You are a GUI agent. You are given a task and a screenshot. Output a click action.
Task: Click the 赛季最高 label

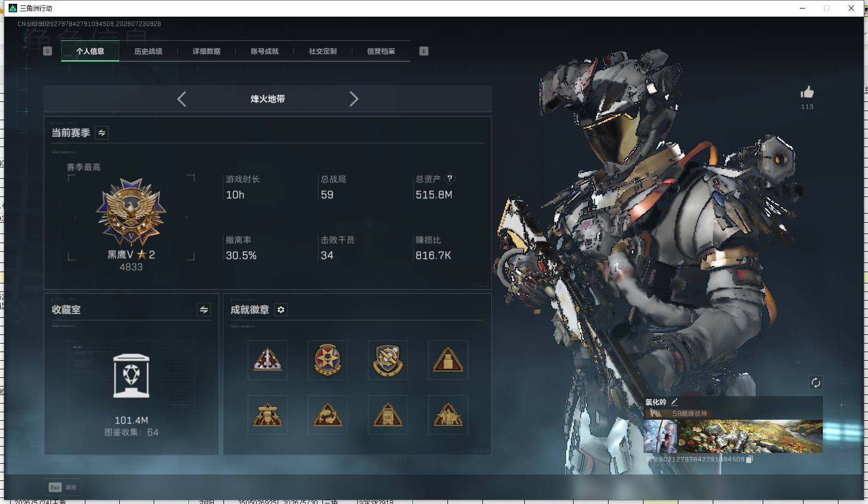click(x=83, y=167)
